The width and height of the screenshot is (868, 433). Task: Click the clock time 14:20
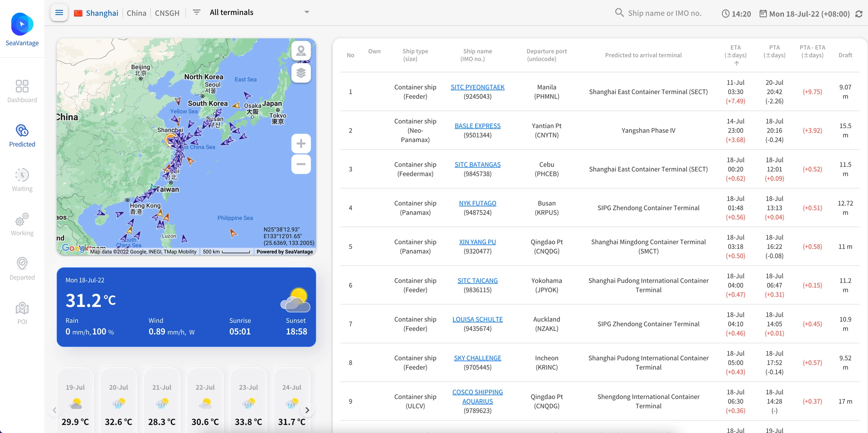coord(737,14)
